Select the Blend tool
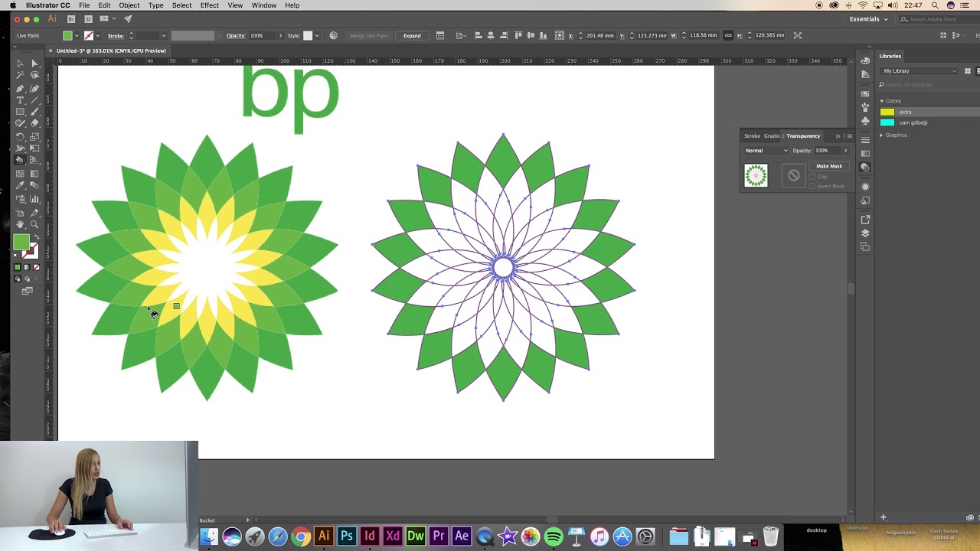This screenshot has width=980, height=551. click(x=34, y=185)
